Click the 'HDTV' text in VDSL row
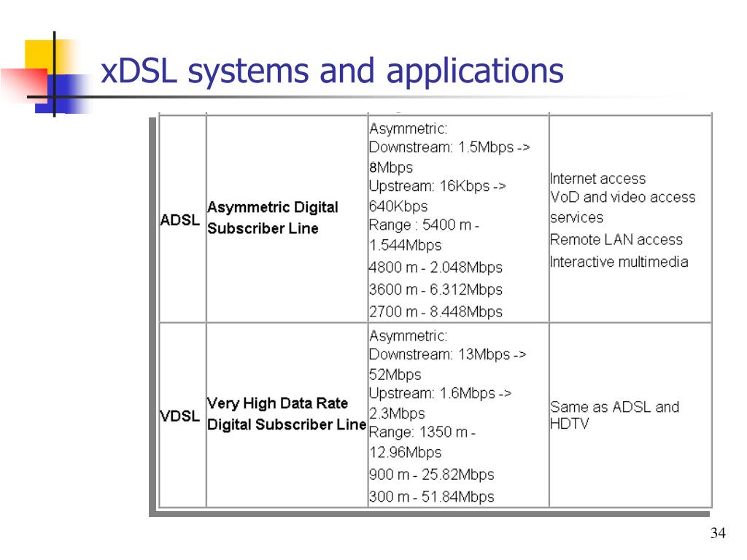This screenshot has width=747, height=560. [x=569, y=424]
